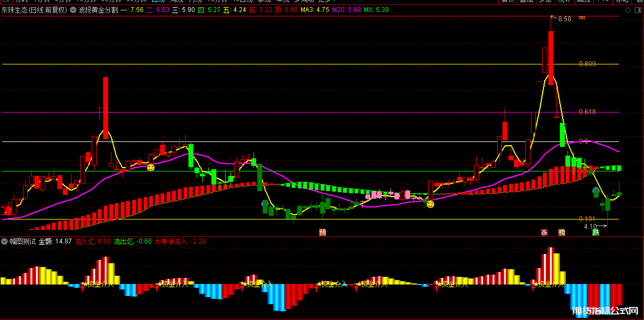This screenshot has height=320, width=644.
Task: Open the 榜 event marker
Action: click(562, 233)
